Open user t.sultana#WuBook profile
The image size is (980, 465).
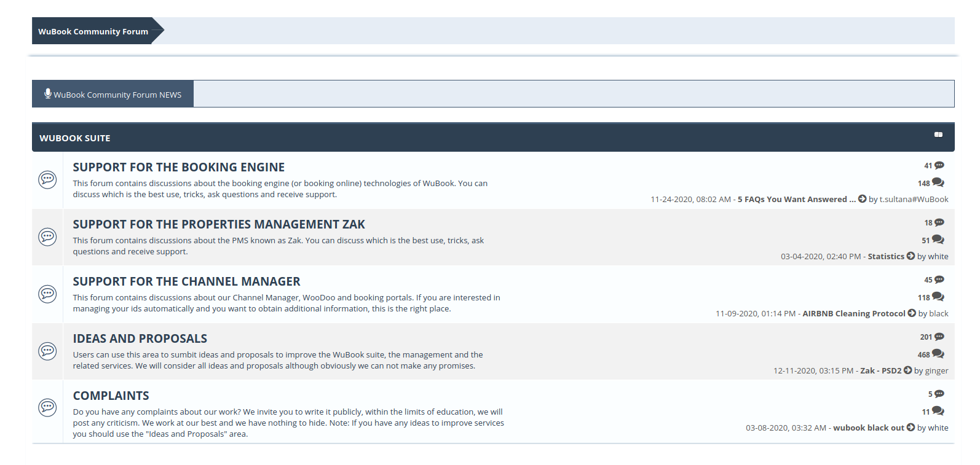914,199
